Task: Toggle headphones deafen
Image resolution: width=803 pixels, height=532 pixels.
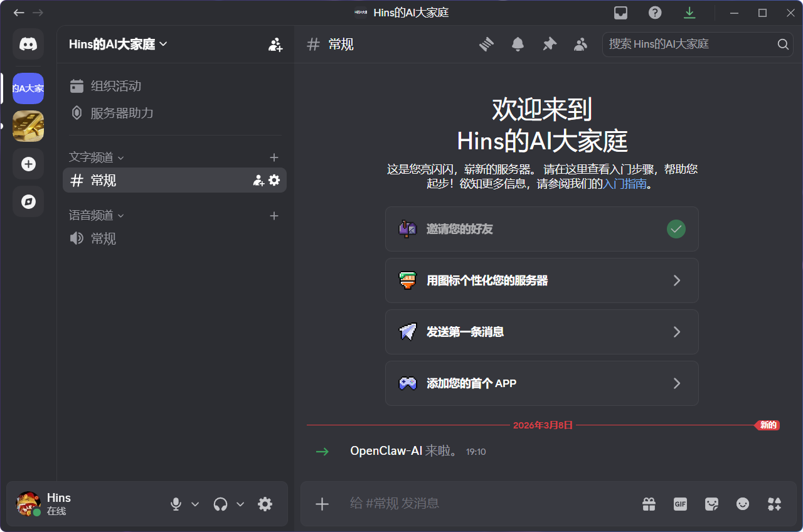Action: (x=220, y=504)
